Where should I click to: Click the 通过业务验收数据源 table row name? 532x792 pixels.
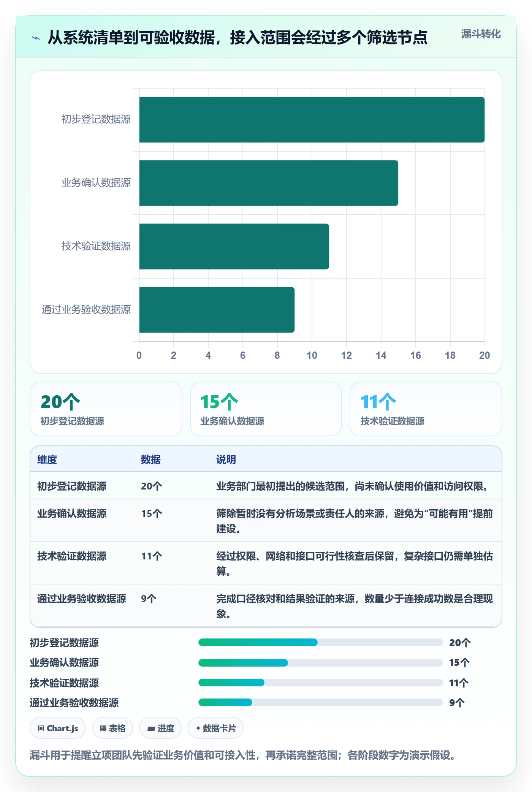[x=82, y=599]
